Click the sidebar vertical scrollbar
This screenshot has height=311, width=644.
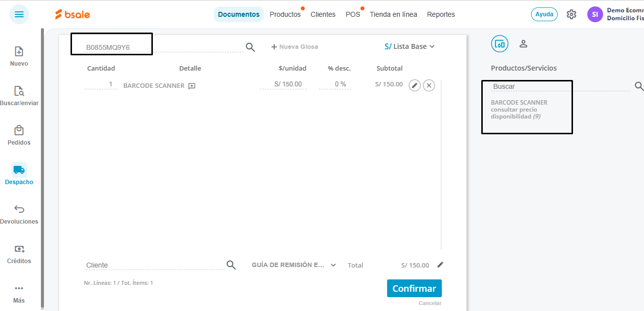(x=42, y=169)
